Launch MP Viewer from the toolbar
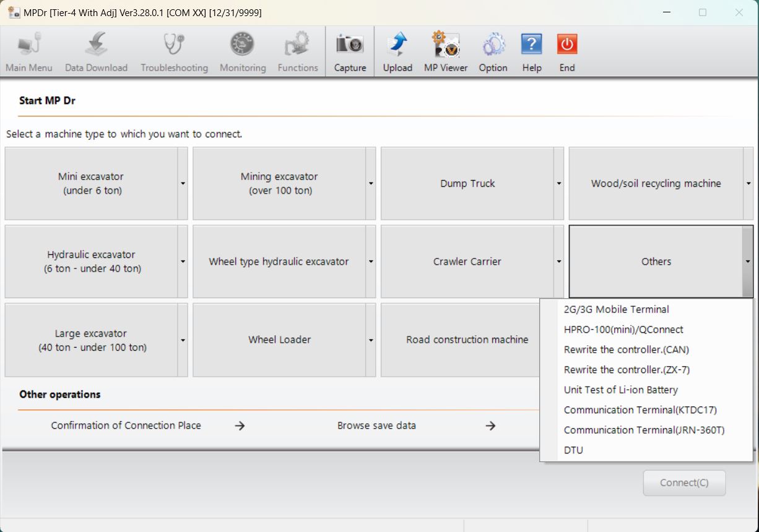Image resolution: width=759 pixels, height=532 pixels. coord(445,46)
